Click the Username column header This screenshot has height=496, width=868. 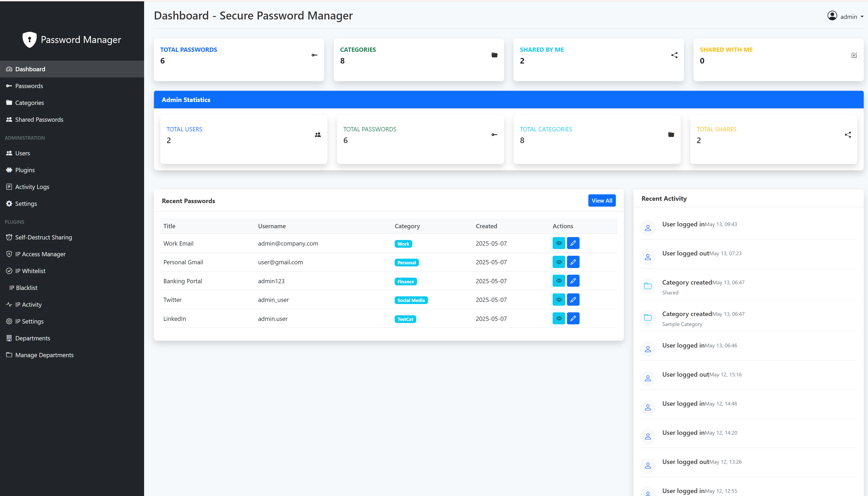(x=272, y=226)
